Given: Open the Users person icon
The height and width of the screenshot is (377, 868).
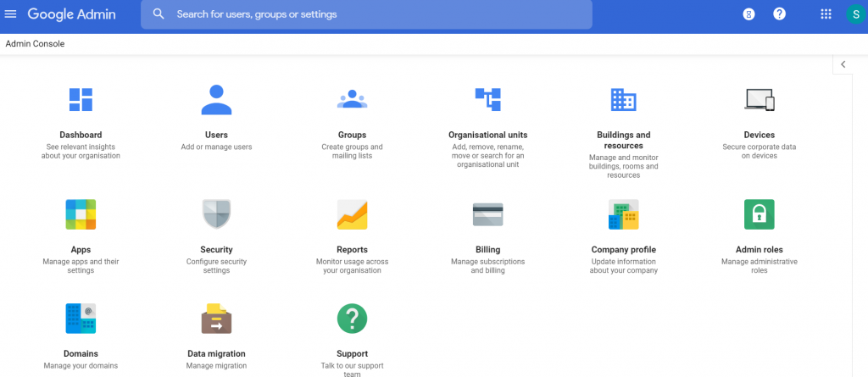Looking at the screenshot, I should click(216, 100).
